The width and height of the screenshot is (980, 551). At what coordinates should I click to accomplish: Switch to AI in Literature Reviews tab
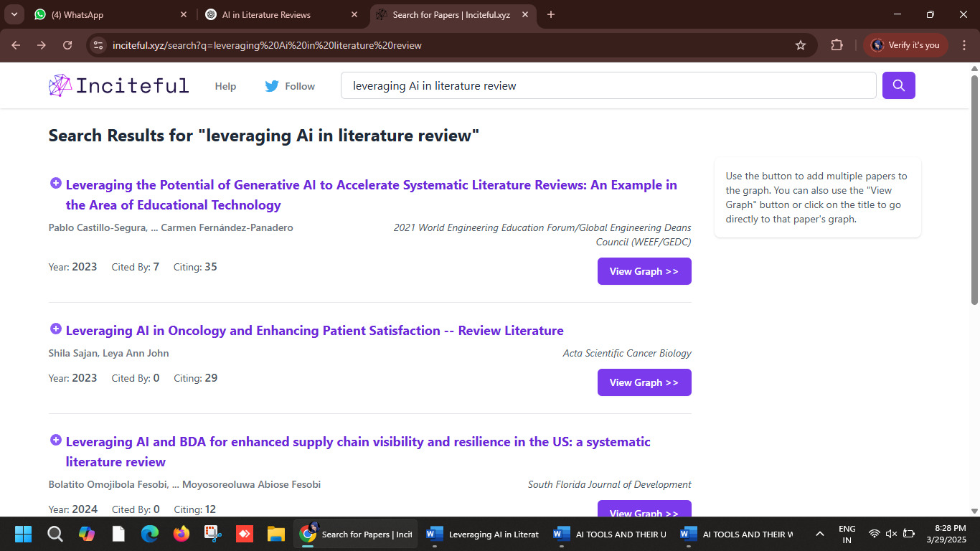pyautogui.click(x=282, y=14)
